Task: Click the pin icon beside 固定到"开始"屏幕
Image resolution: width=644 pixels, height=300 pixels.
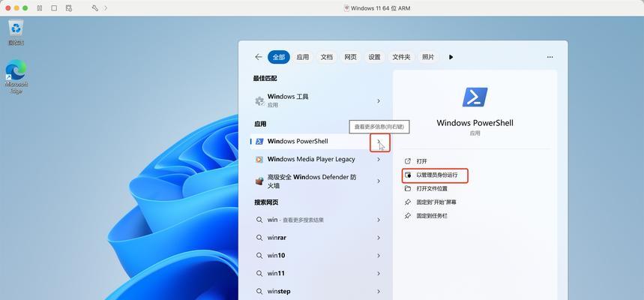Action: click(407, 202)
